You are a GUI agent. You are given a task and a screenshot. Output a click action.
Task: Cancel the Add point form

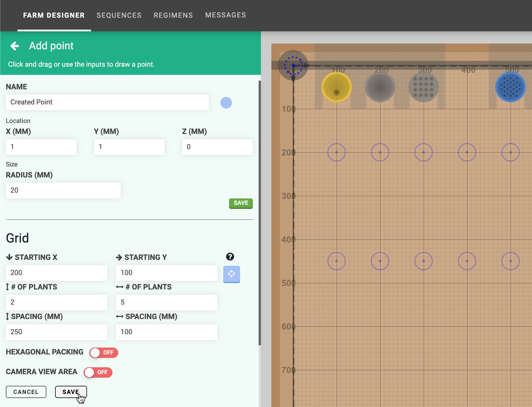pyautogui.click(x=26, y=392)
